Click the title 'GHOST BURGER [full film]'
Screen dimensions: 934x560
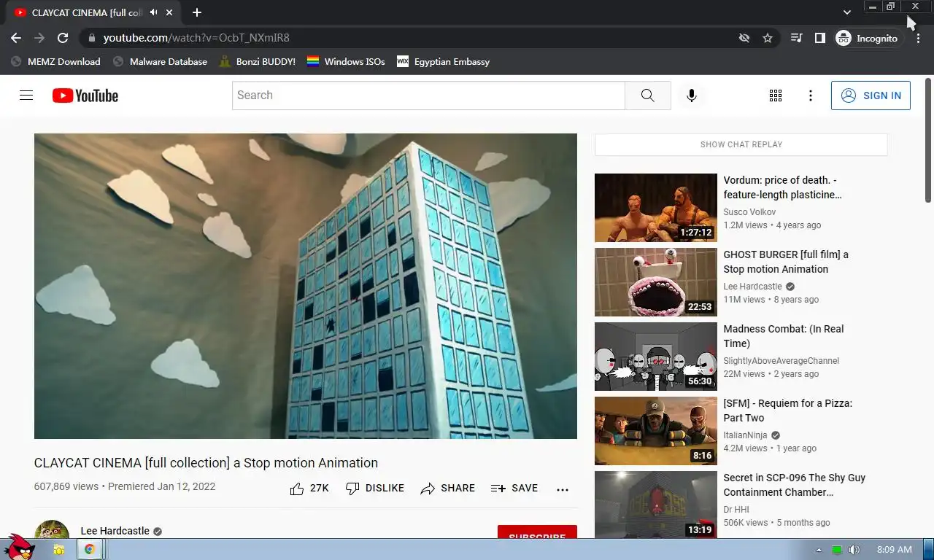click(x=786, y=262)
